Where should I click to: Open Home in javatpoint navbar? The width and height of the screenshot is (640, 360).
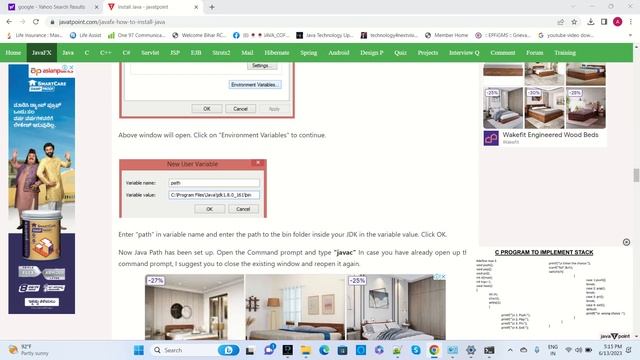[13, 53]
